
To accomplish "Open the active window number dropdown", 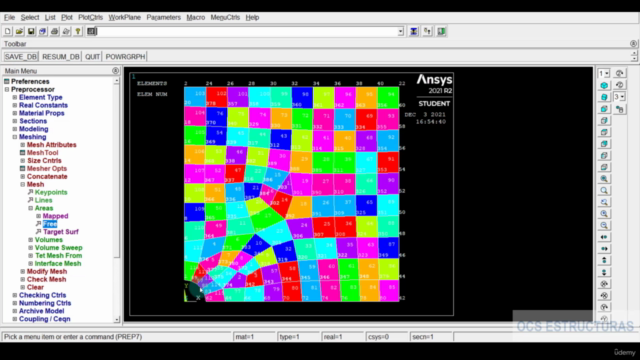I will [x=607, y=73].
